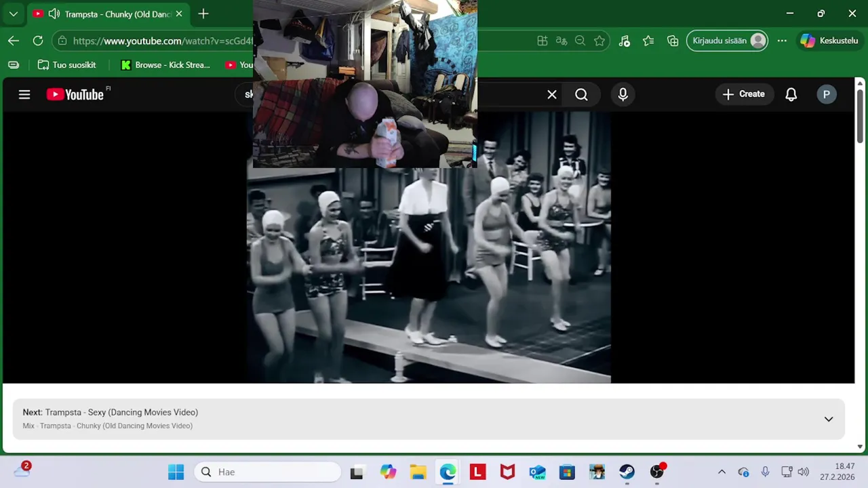Viewport: 868px width, 488px height.
Task: Open the Tuo suosikit bookmarks folder
Action: [66, 65]
